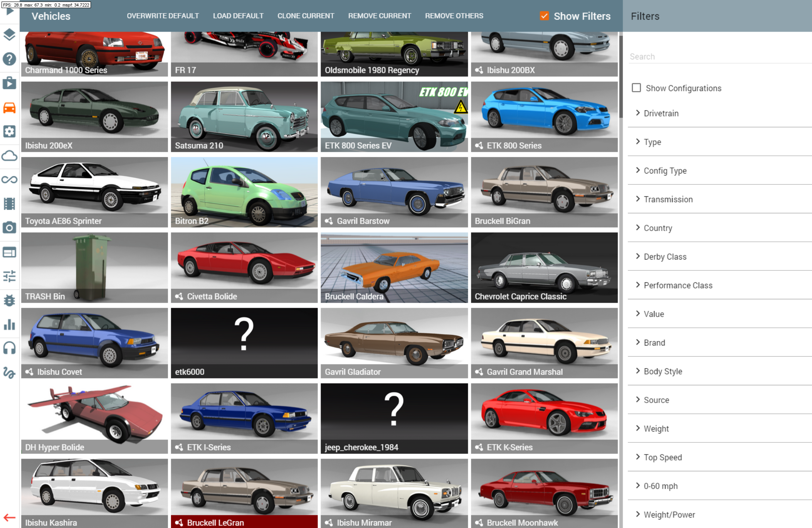Image resolution: width=812 pixels, height=528 pixels.
Task: Click the config icon on Ibishu 200BX
Action: (x=479, y=70)
